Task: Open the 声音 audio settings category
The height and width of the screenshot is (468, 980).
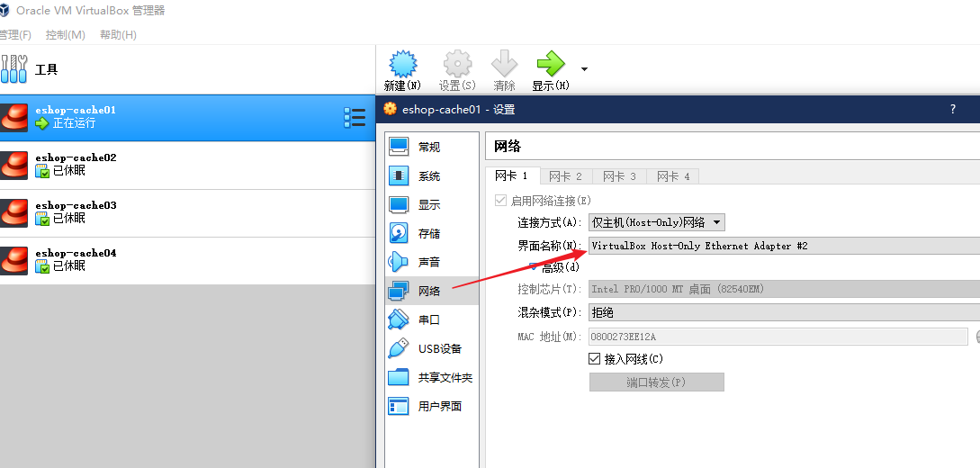Action: 432,263
